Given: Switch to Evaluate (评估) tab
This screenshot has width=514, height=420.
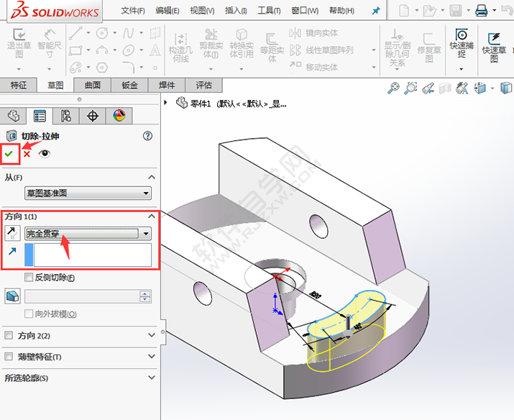Looking at the screenshot, I should pos(203,86).
